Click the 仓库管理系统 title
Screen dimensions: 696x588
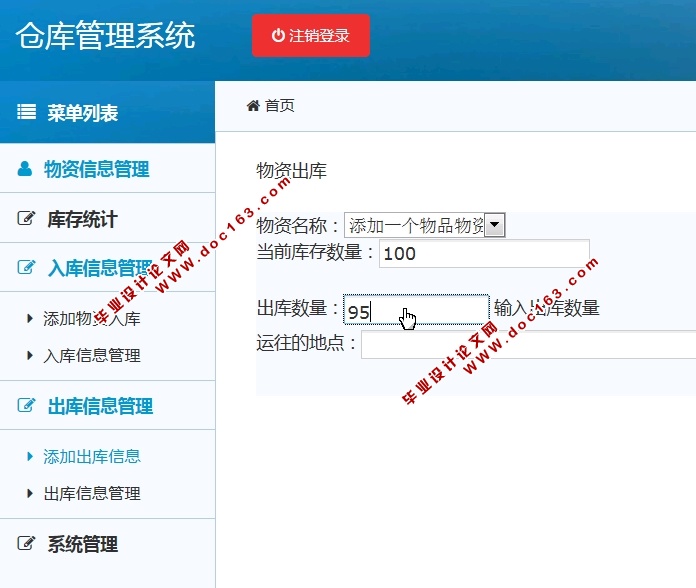coord(106,36)
